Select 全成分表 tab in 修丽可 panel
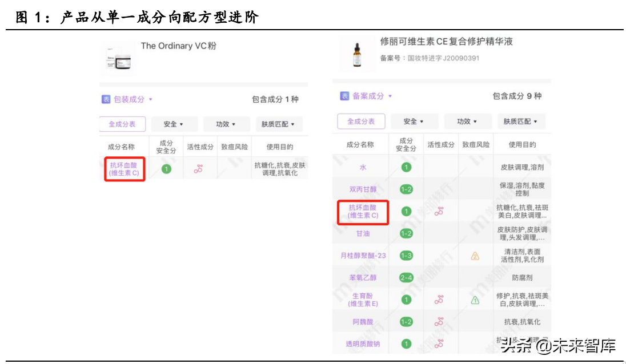 tap(361, 121)
